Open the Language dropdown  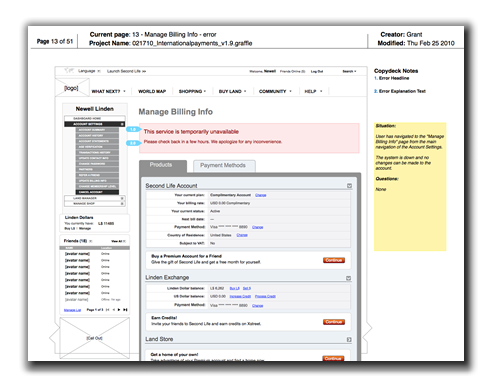89,71
